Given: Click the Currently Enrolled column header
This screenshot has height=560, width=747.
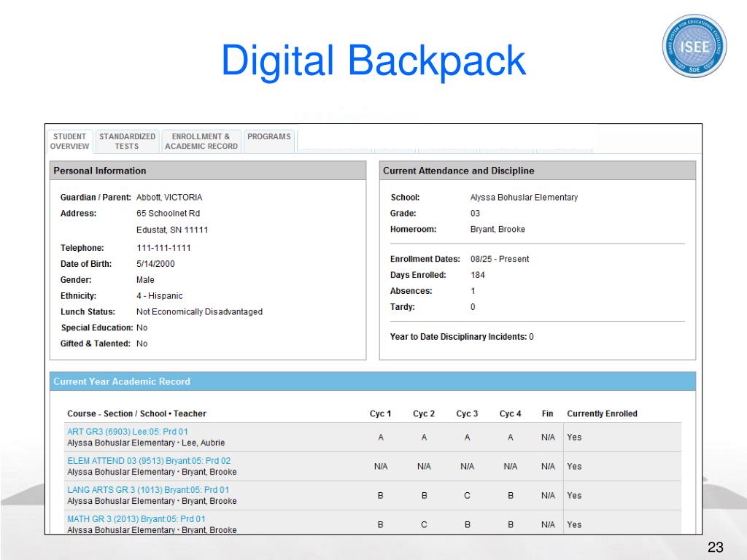Looking at the screenshot, I should (x=602, y=413).
